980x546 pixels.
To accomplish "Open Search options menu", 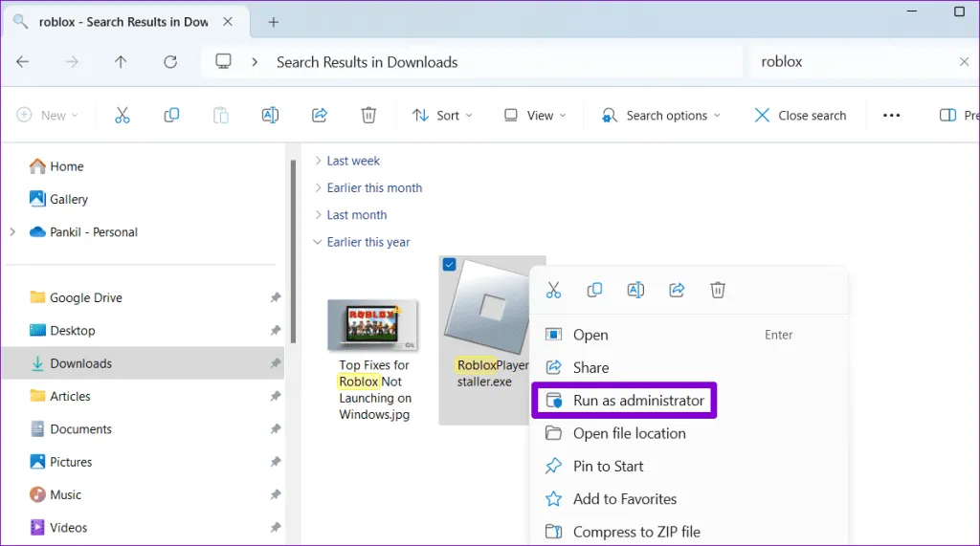I will click(660, 115).
